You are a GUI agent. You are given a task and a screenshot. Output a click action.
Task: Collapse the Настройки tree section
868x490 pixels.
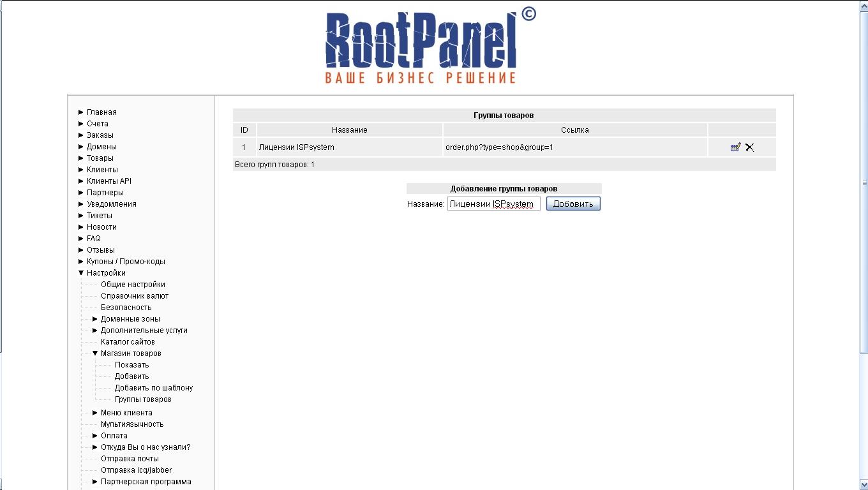tap(81, 273)
